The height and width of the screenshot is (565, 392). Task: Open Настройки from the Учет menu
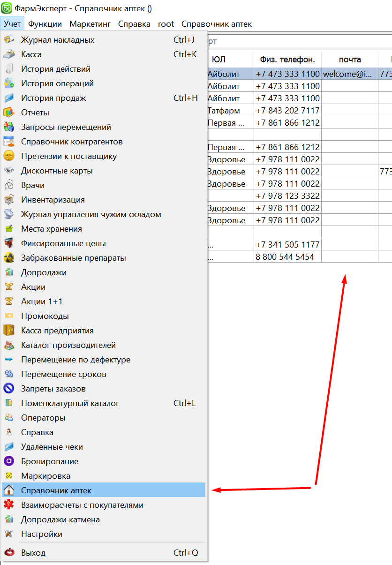tap(42, 534)
